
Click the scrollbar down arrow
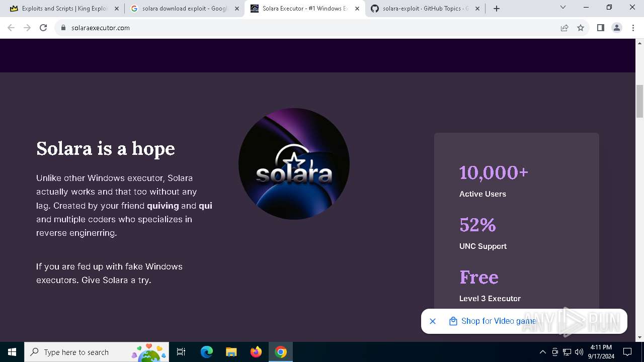(639, 337)
